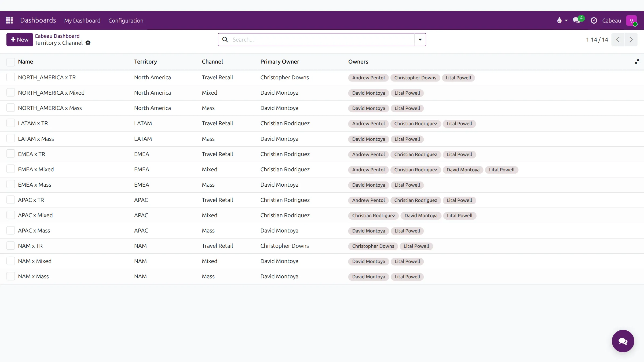
Task: Select the LATAM x Mass row checkbox
Action: tap(11, 139)
